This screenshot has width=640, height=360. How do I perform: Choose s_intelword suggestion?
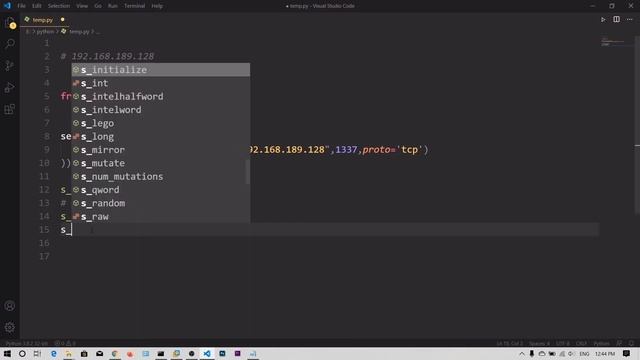[161, 110]
